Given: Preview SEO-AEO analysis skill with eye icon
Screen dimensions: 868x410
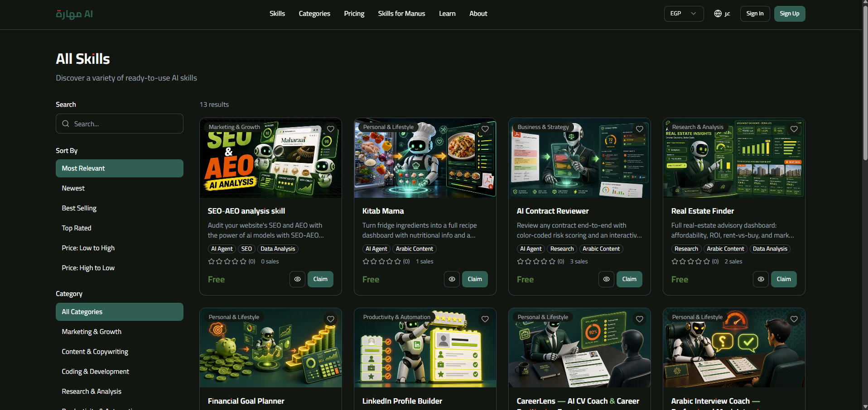Looking at the screenshot, I should pos(298,279).
